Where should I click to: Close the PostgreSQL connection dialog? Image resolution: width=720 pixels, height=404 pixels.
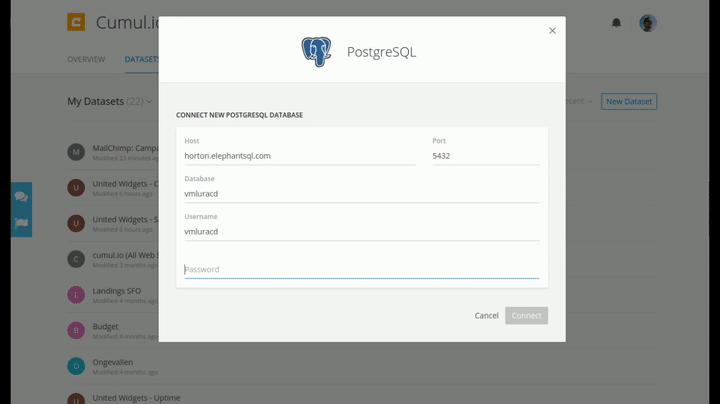[x=552, y=31]
